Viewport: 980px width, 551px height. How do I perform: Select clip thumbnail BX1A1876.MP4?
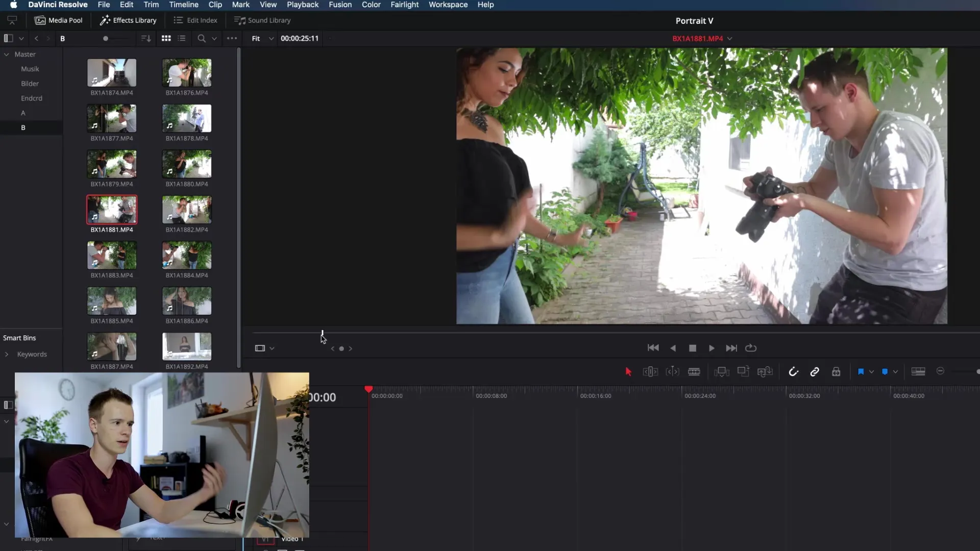187,72
